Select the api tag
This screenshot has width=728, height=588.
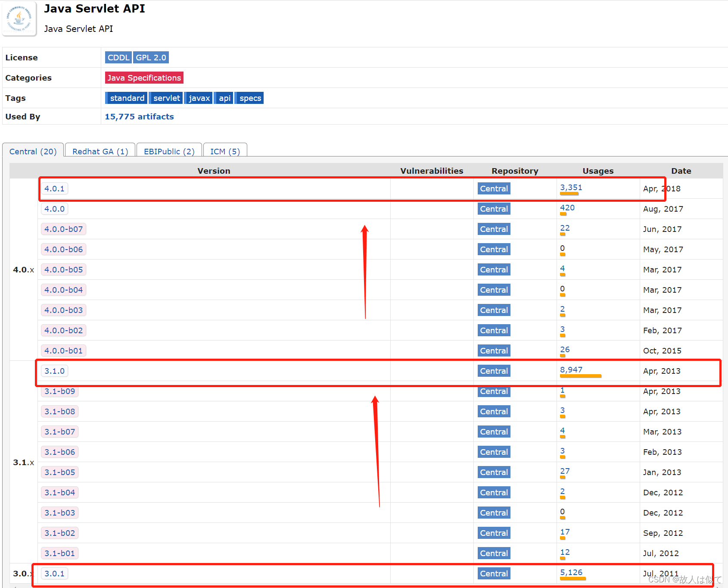(224, 98)
